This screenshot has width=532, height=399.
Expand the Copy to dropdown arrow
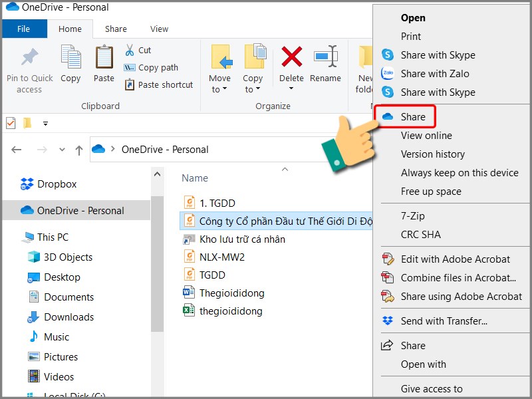pos(258,89)
